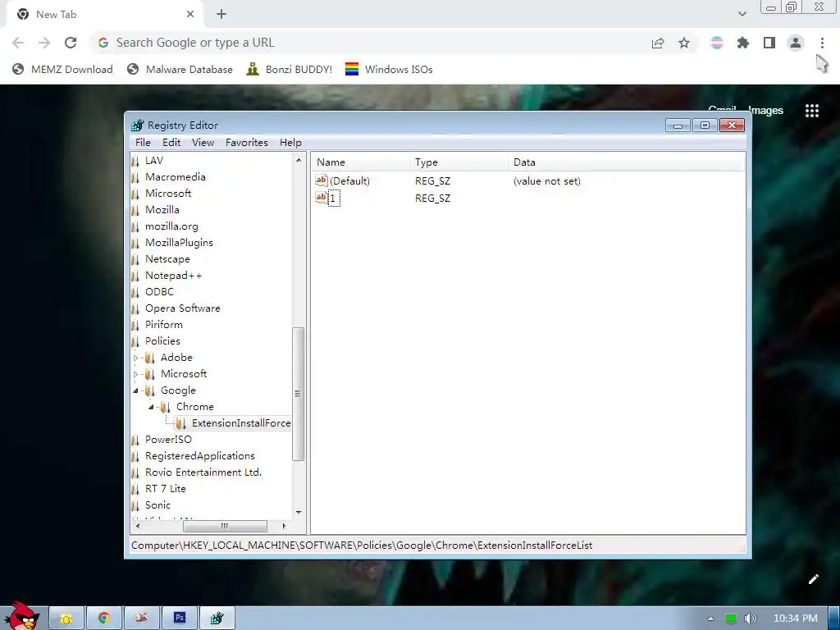Open the tab search chevron
840x630 pixels.
(x=742, y=14)
